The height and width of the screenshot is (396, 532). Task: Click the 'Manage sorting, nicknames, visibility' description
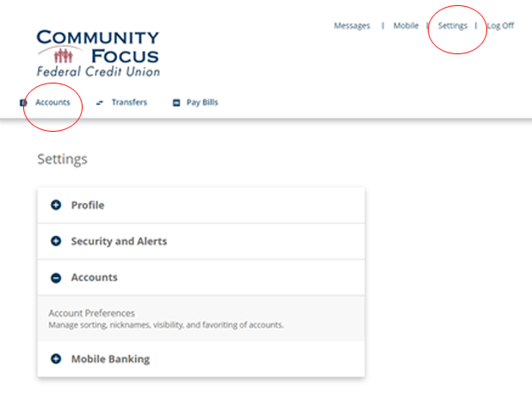click(x=166, y=325)
